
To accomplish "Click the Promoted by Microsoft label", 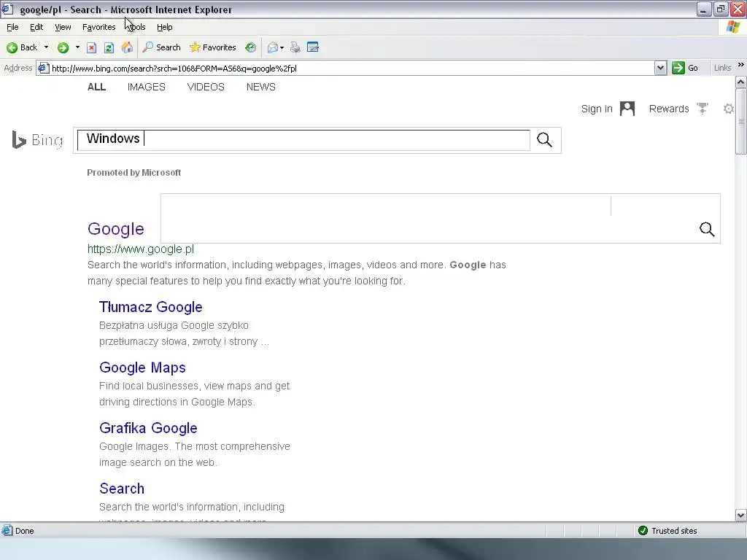I will click(x=134, y=172).
